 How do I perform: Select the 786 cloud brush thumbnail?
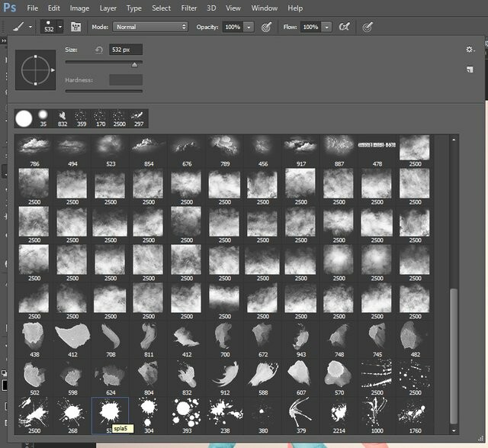(x=34, y=151)
